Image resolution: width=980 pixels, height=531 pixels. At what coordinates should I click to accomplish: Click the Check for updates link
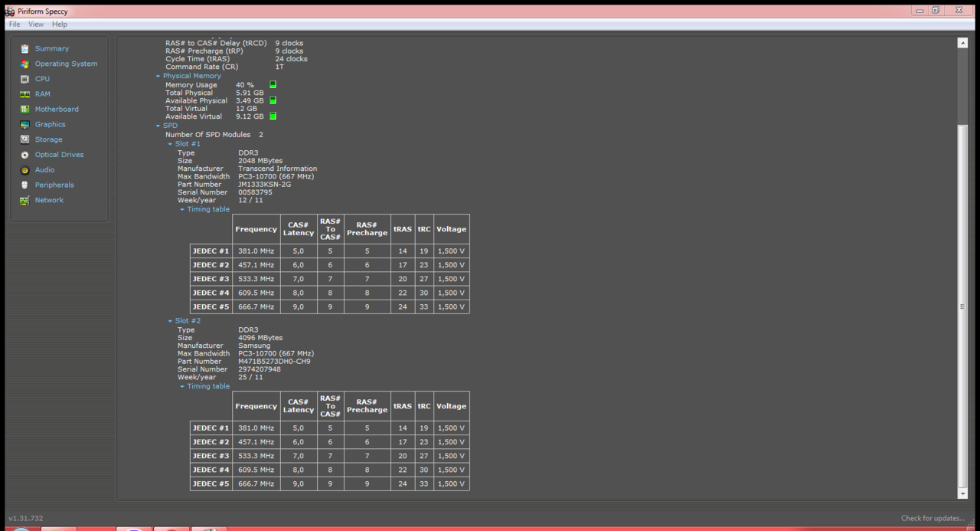click(x=933, y=519)
